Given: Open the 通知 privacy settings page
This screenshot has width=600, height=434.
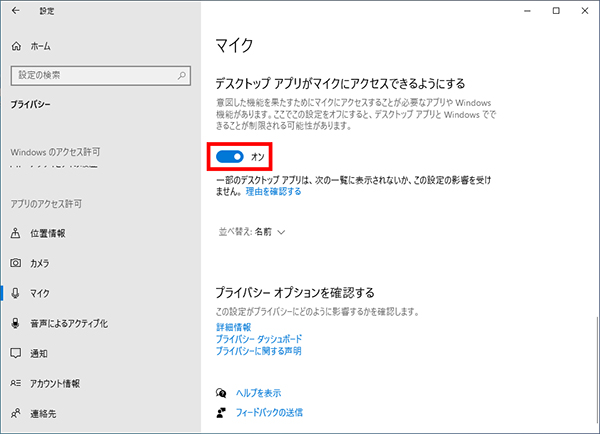Looking at the screenshot, I should (x=40, y=354).
